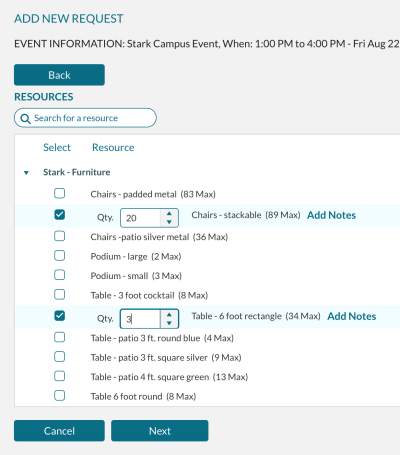
Task: Click 'Chairs -patio silver metal (36 Max)' text
Action: click(159, 237)
